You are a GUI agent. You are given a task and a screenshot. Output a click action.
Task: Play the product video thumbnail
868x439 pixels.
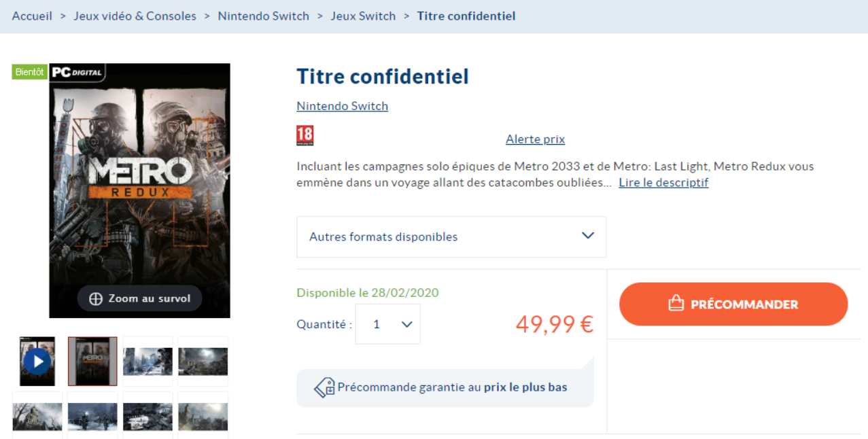point(37,362)
